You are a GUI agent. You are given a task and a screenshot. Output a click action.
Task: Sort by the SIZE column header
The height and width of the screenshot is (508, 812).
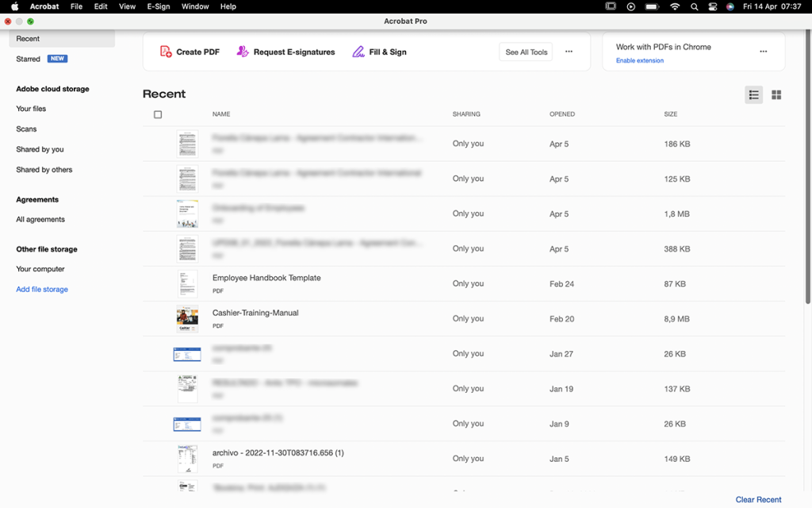(x=671, y=114)
